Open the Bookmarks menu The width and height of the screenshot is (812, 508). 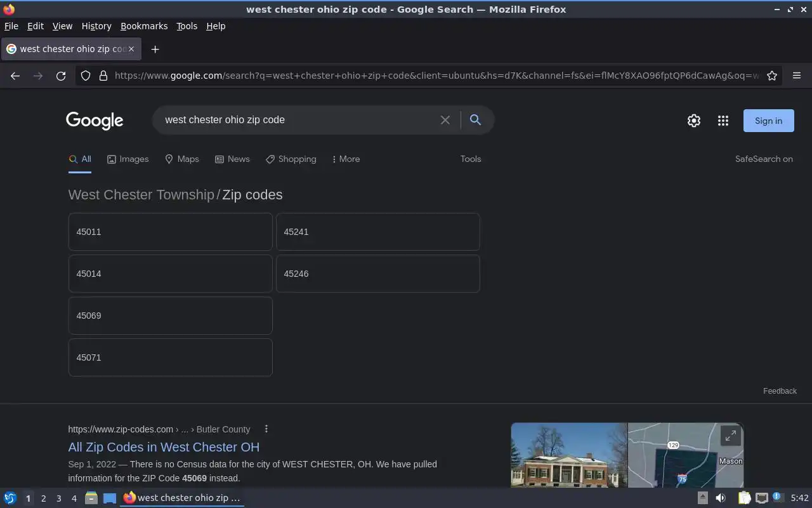click(144, 26)
